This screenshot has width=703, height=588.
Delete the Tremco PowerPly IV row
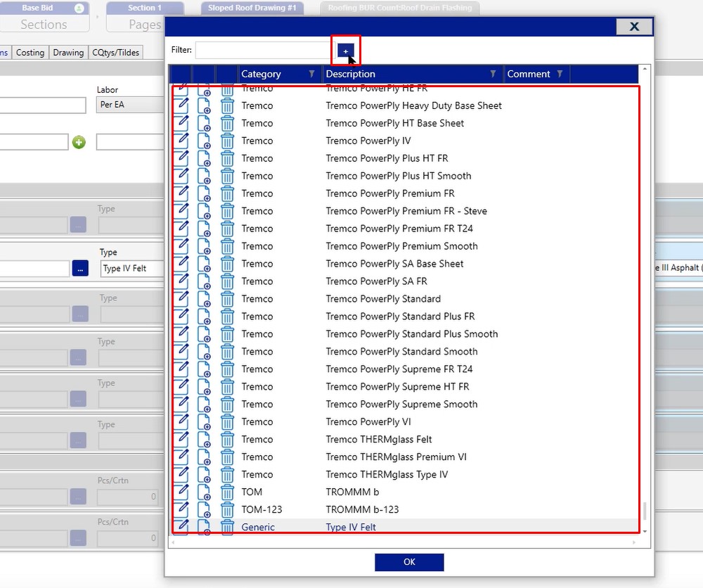click(227, 141)
